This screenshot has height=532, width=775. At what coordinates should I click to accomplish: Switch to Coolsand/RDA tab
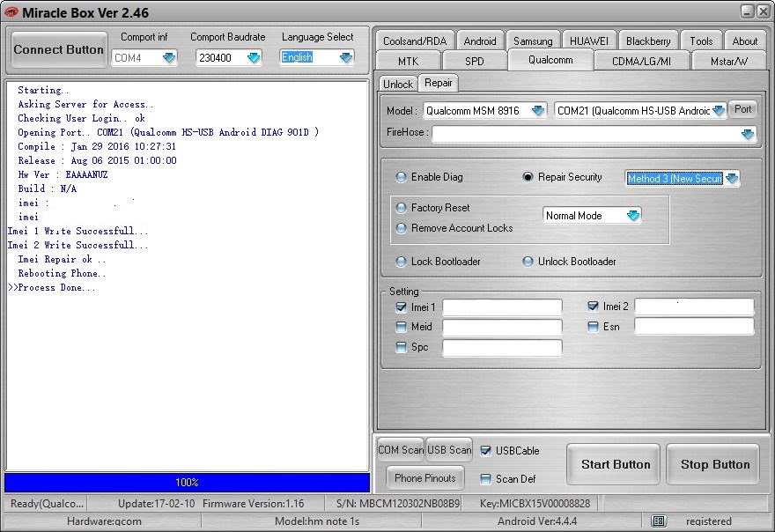415,41
